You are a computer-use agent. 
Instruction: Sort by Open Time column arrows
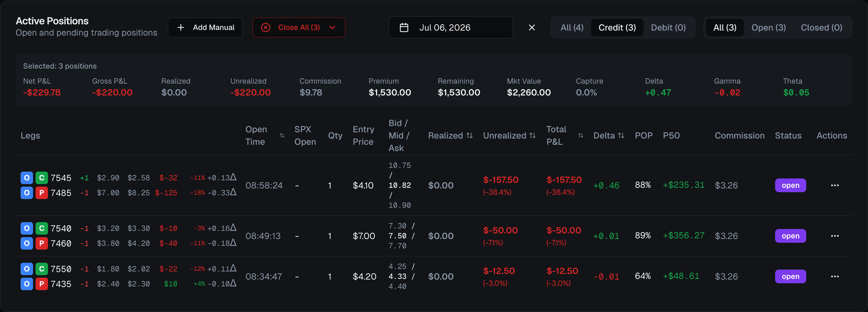point(282,136)
